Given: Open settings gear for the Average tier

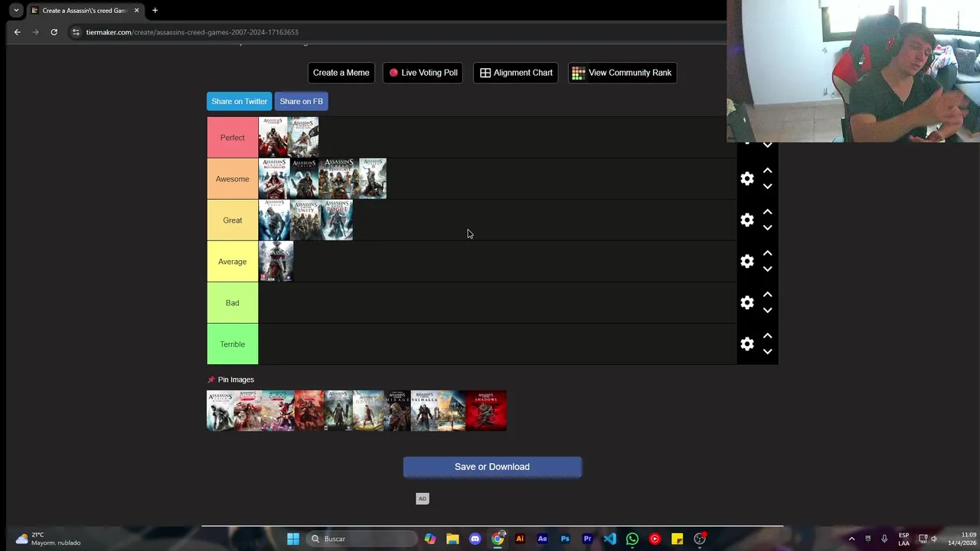Looking at the screenshot, I should pyautogui.click(x=747, y=262).
